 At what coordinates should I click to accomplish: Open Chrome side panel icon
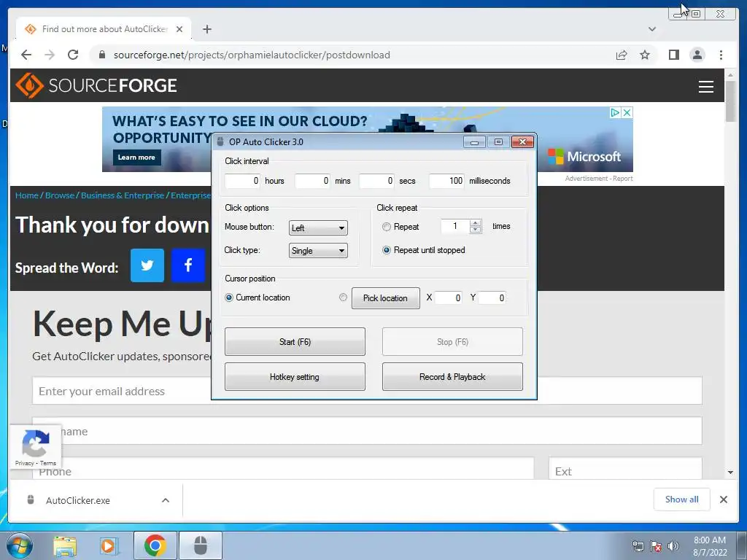coord(673,55)
